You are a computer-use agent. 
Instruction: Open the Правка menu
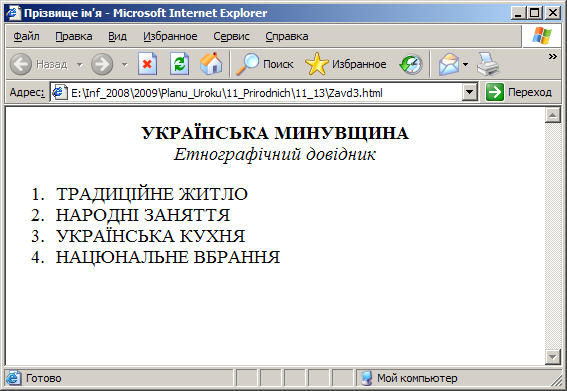tap(74, 36)
